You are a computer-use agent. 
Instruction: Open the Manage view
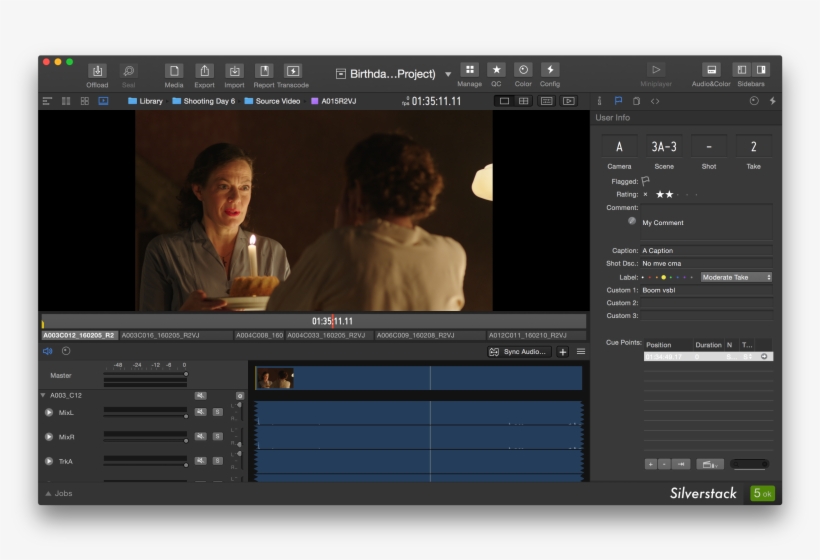pyautogui.click(x=470, y=70)
